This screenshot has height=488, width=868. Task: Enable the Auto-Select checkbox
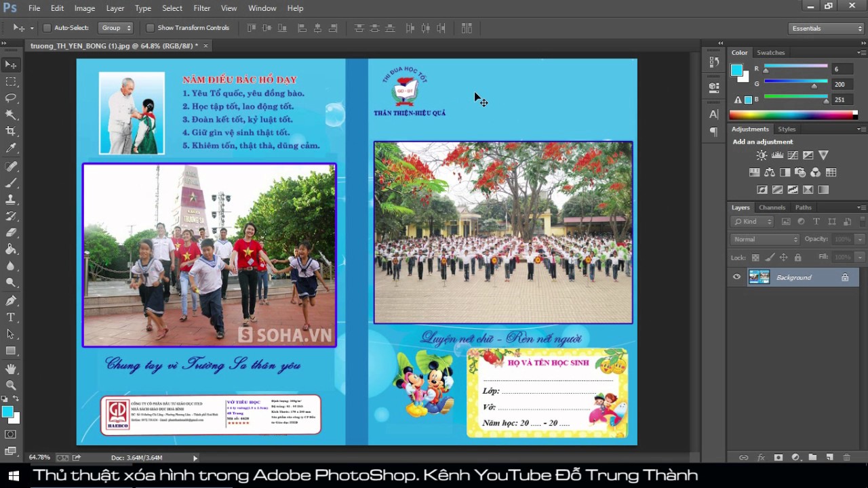click(47, 28)
